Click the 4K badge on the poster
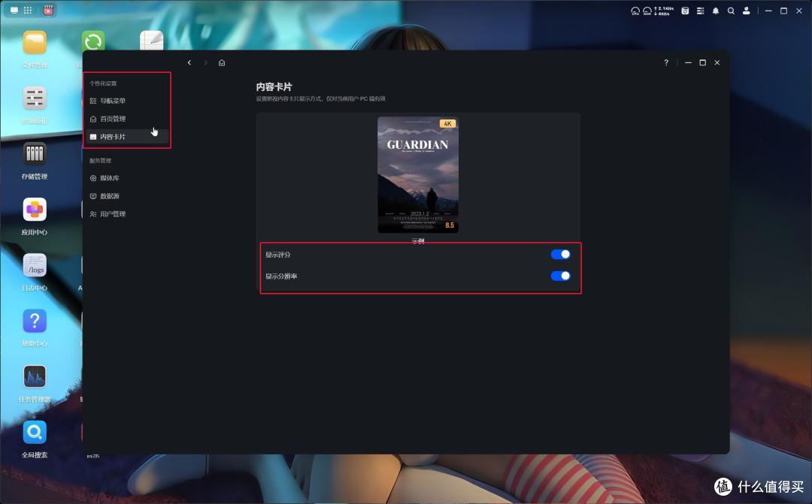 [x=447, y=124]
